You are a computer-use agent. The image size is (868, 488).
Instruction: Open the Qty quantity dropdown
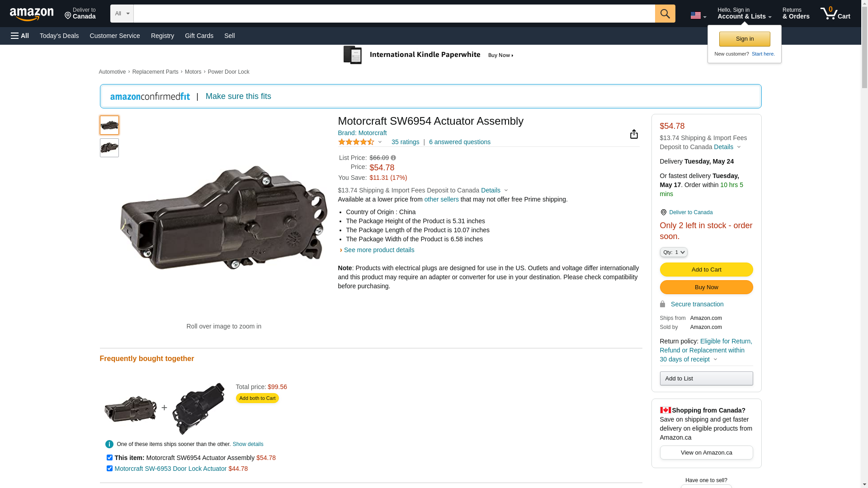pos(673,252)
